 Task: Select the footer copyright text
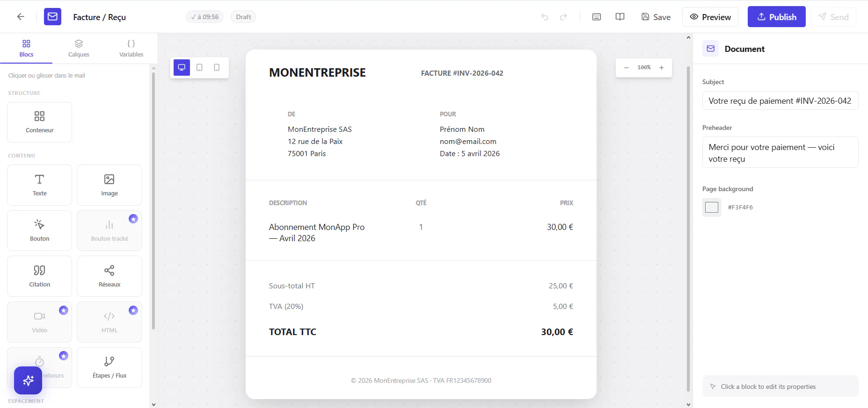(x=421, y=380)
